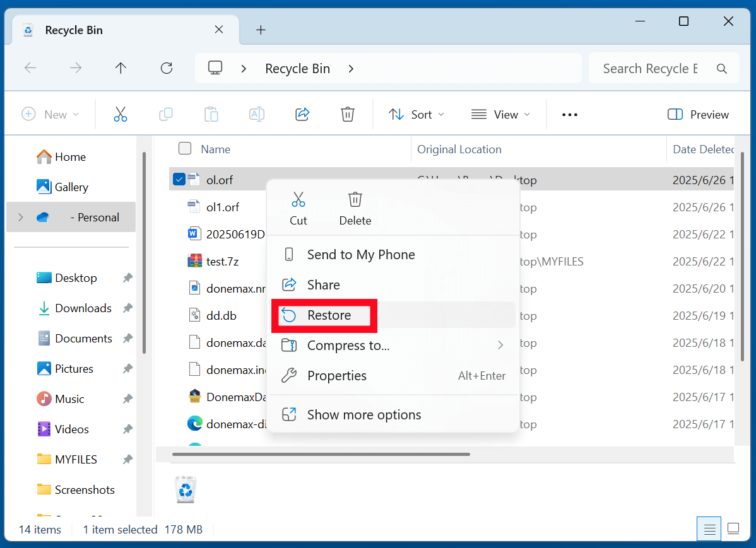Open the View dropdown
The image size is (756, 548).
pos(500,114)
